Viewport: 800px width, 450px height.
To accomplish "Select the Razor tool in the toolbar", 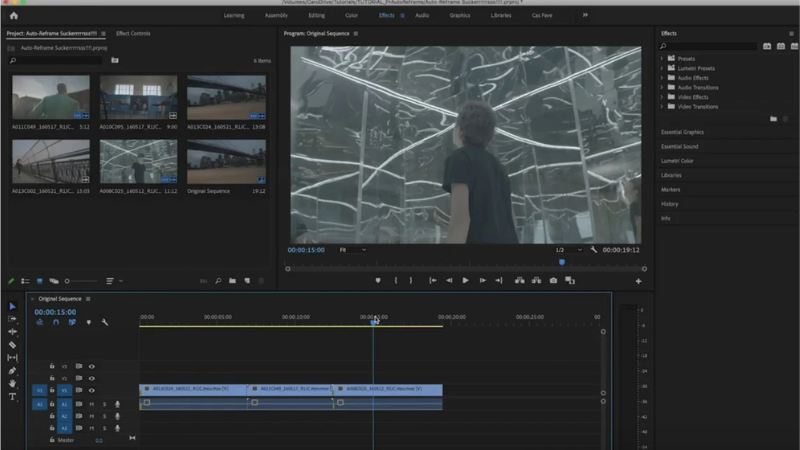I will tap(12, 344).
